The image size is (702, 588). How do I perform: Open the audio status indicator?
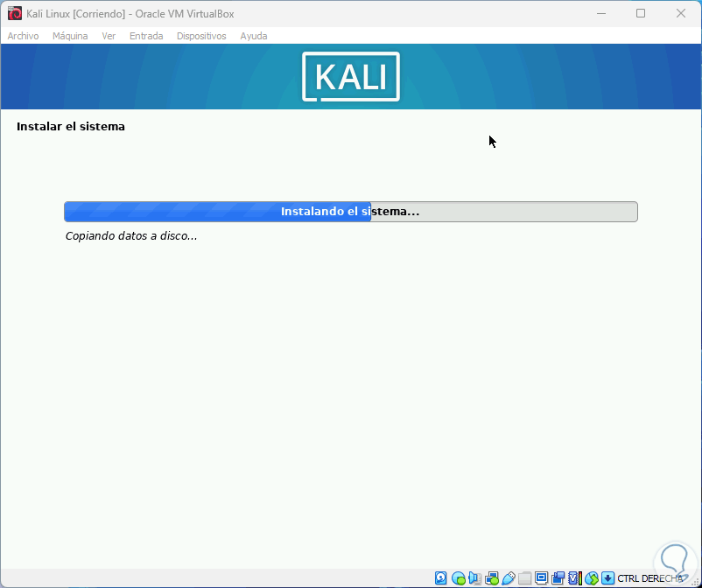coord(474,578)
